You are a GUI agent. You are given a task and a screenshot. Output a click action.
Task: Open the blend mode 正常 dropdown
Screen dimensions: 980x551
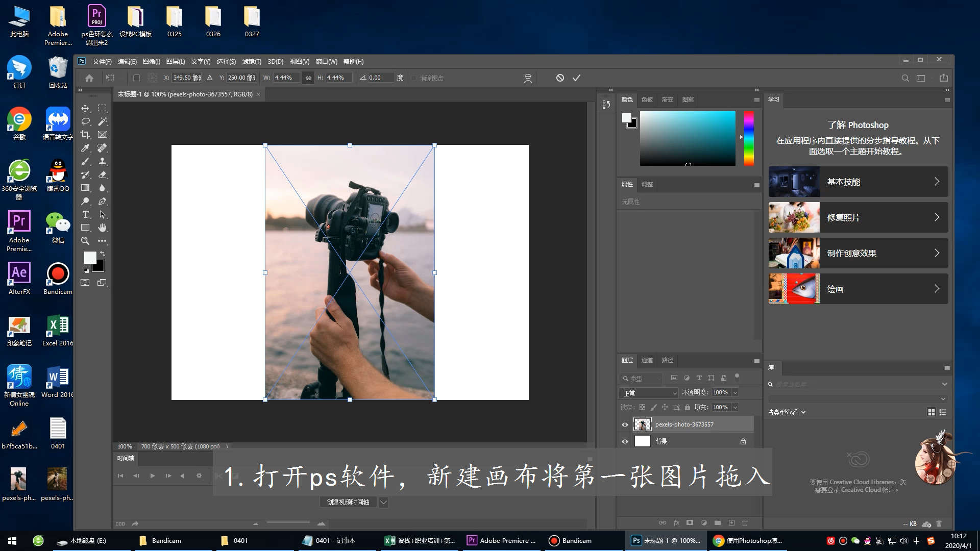[649, 393]
